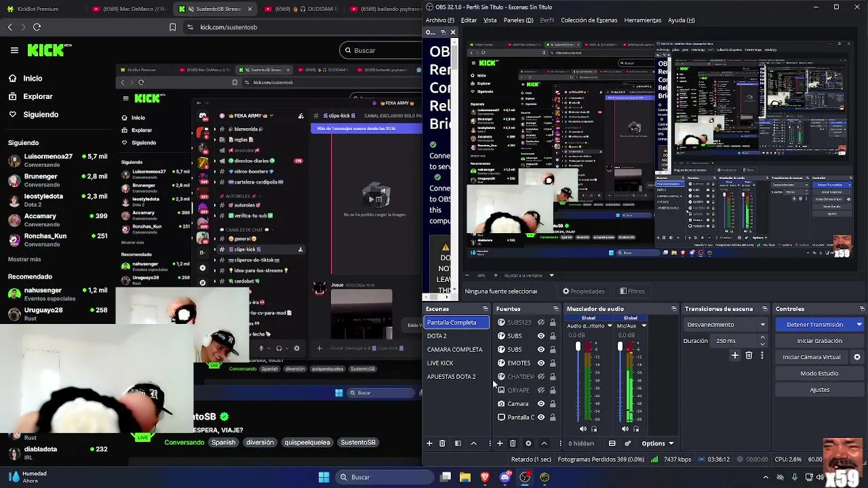Image resolution: width=868 pixels, height=488 pixels.
Task: Switch audio mixer layout icon
Action: tap(612, 443)
